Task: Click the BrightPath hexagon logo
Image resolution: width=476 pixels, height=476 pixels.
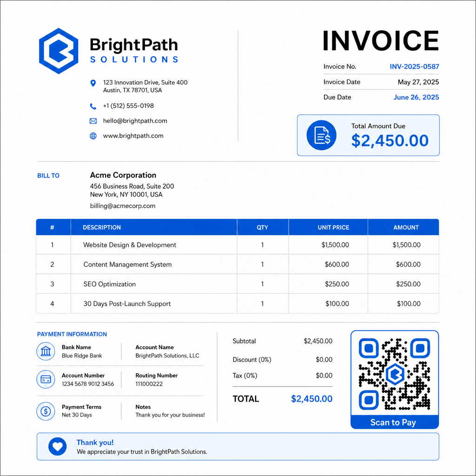Action: point(59,51)
